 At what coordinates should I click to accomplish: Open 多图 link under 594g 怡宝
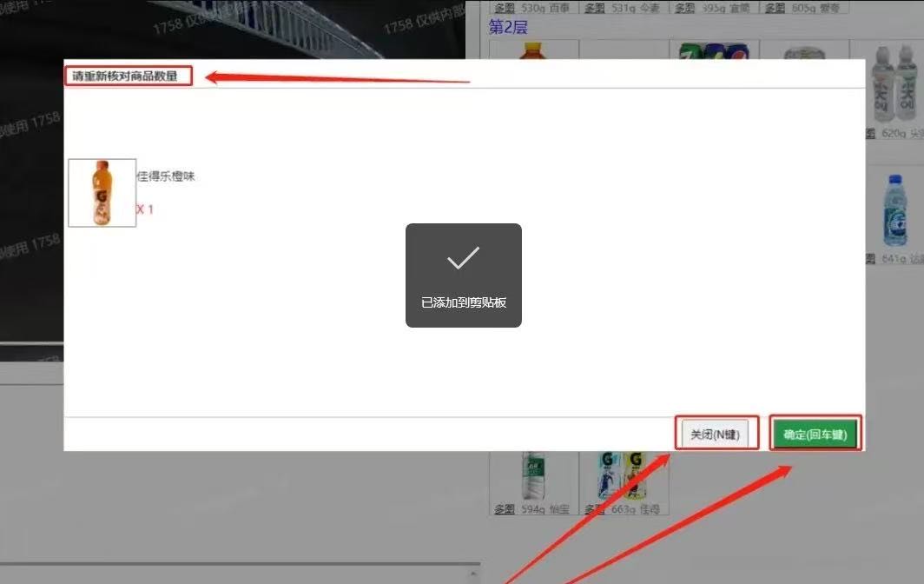(505, 509)
